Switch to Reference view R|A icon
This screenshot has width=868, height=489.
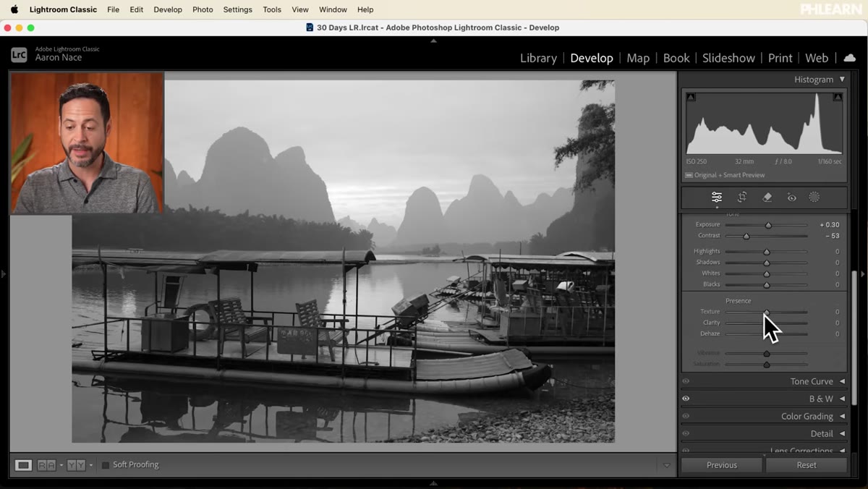click(x=46, y=465)
